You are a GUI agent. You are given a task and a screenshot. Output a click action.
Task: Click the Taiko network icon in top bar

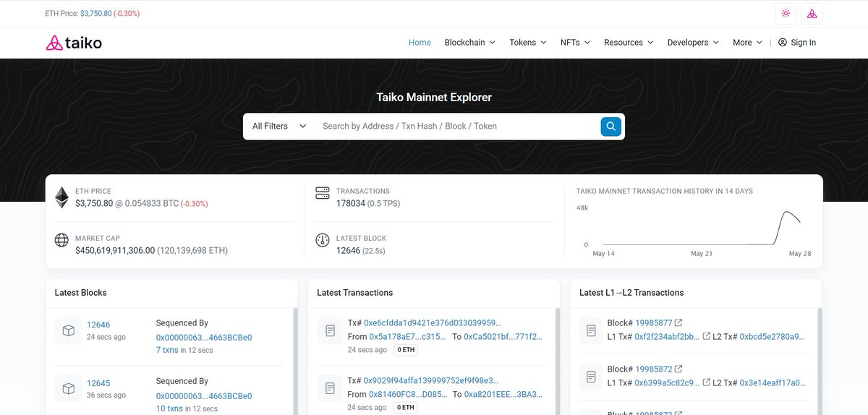[812, 13]
